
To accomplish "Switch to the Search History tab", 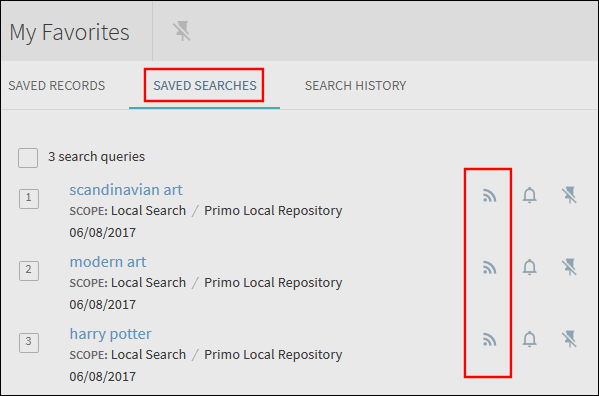I will (x=355, y=86).
